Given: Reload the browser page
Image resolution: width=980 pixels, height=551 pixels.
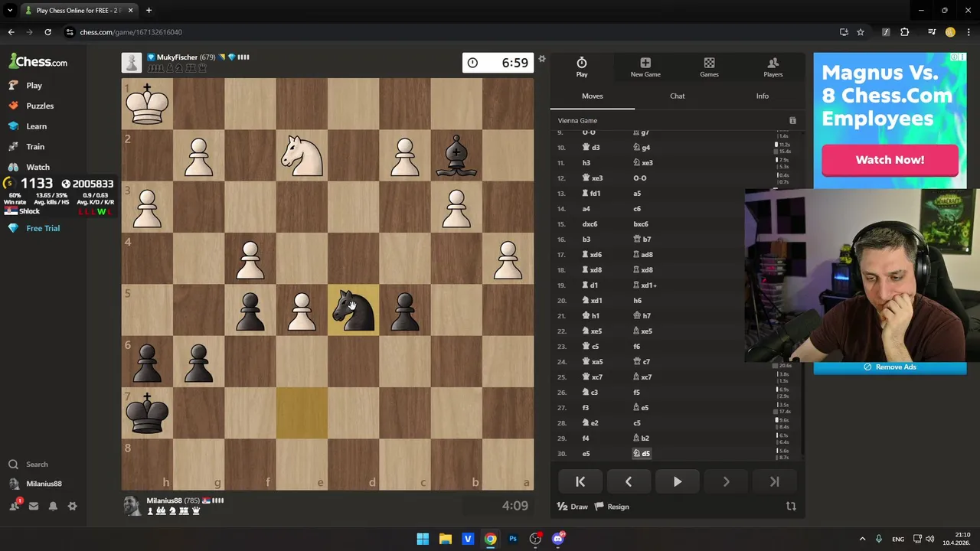Looking at the screenshot, I should point(47,32).
